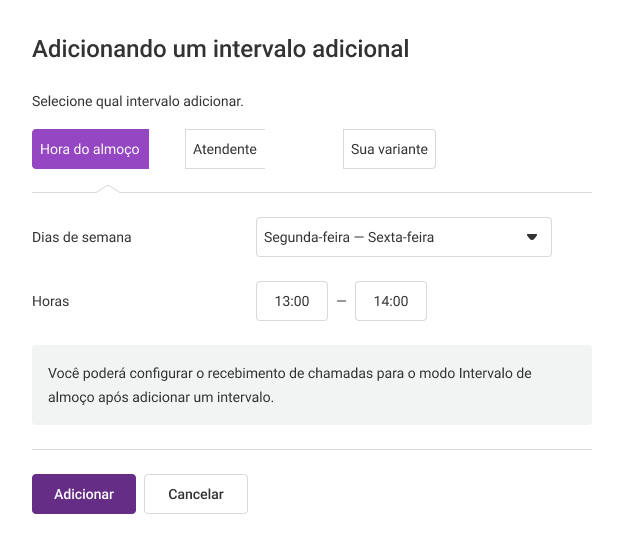The width and height of the screenshot is (624, 547).
Task: Click the Segunda-feira — Sexta-feira text
Action: pyautogui.click(x=349, y=237)
